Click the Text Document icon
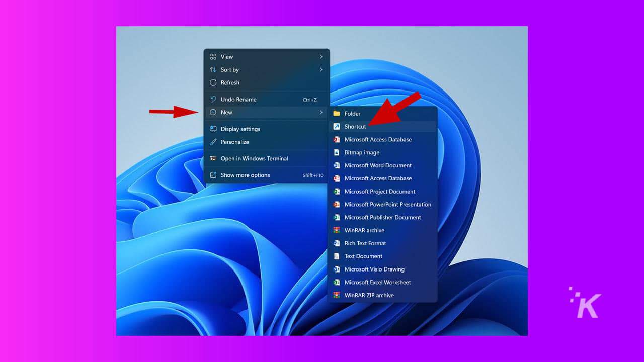Image resolution: width=644 pixels, height=362 pixels. click(337, 256)
